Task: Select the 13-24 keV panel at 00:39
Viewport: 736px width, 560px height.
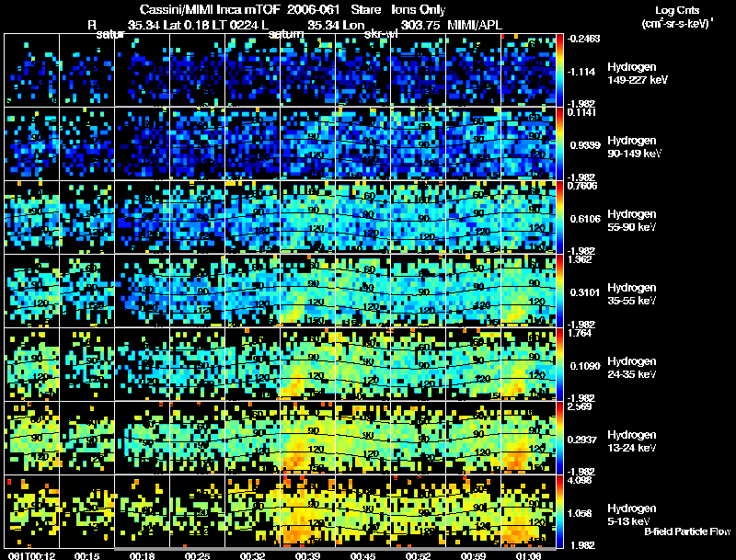Action: pyautogui.click(x=308, y=438)
